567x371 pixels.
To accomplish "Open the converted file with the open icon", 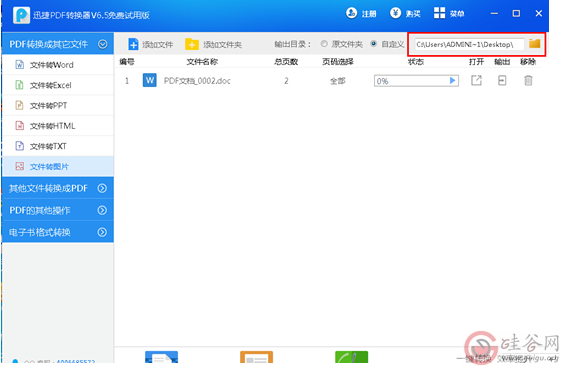I will coord(476,80).
